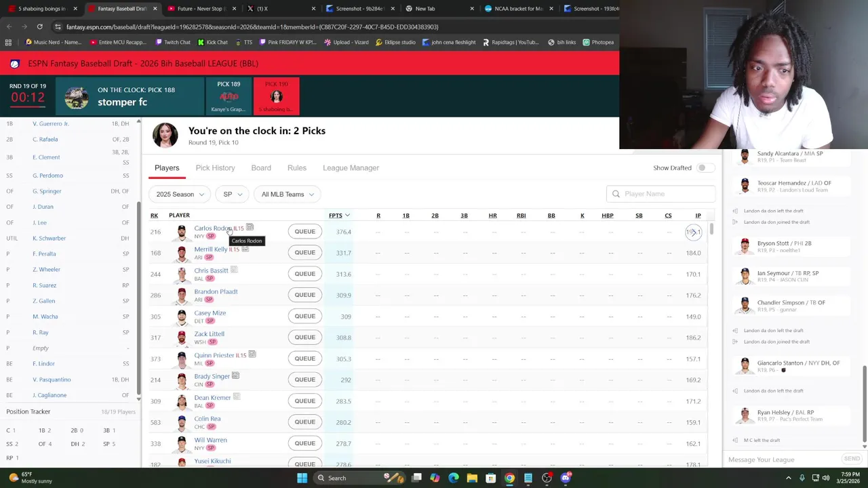The height and width of the screenshot is (488, 868).
Task: Open the Windows Start menu
Action: point(302,478)
